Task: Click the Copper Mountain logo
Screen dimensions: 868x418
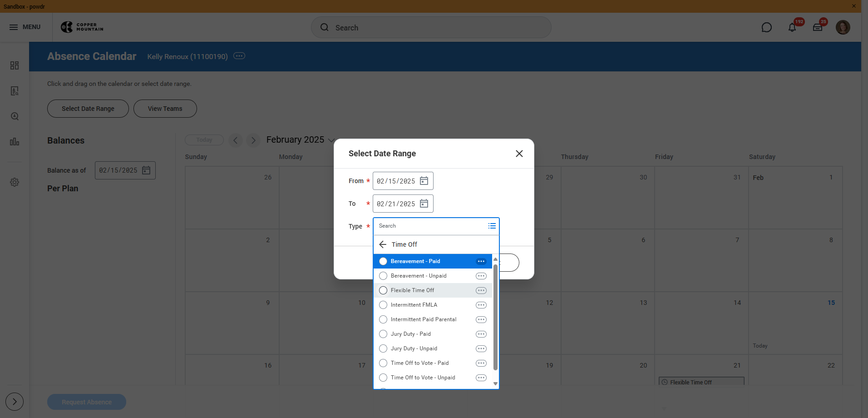Action: point(82,27)
